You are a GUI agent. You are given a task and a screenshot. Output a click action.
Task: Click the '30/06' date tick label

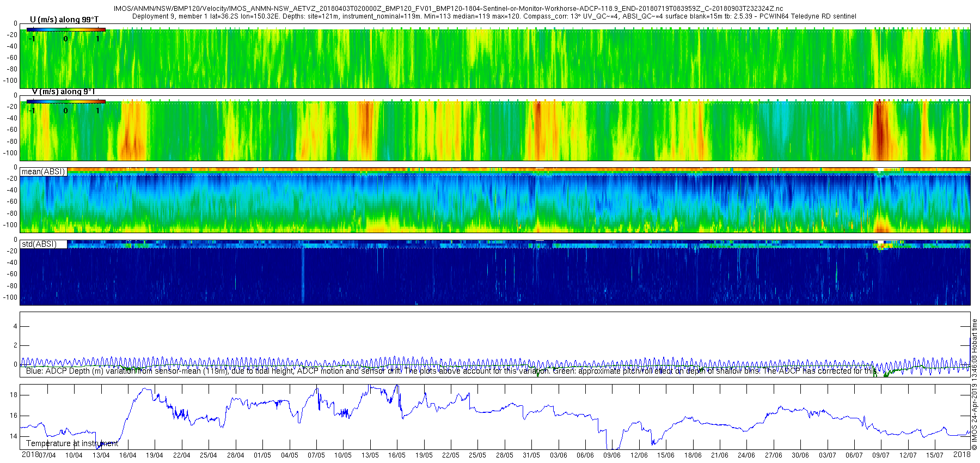tap(800, 455)
